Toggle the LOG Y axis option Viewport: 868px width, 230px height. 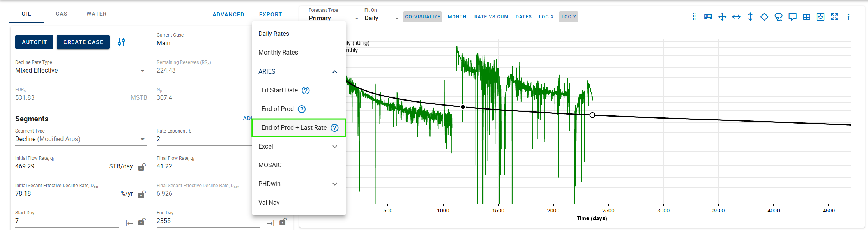(x=568, y=17)
